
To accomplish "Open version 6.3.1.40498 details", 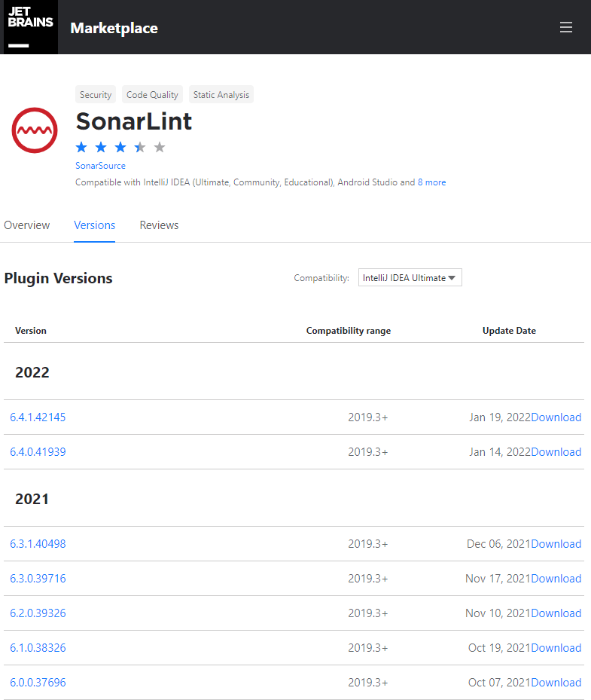I will (38, 543).
